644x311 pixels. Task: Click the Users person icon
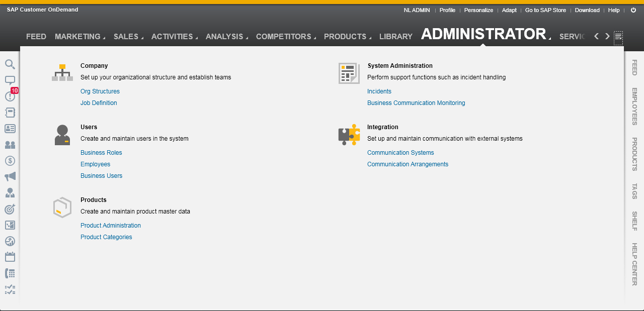pyautogui.click(x=62, y=135)
